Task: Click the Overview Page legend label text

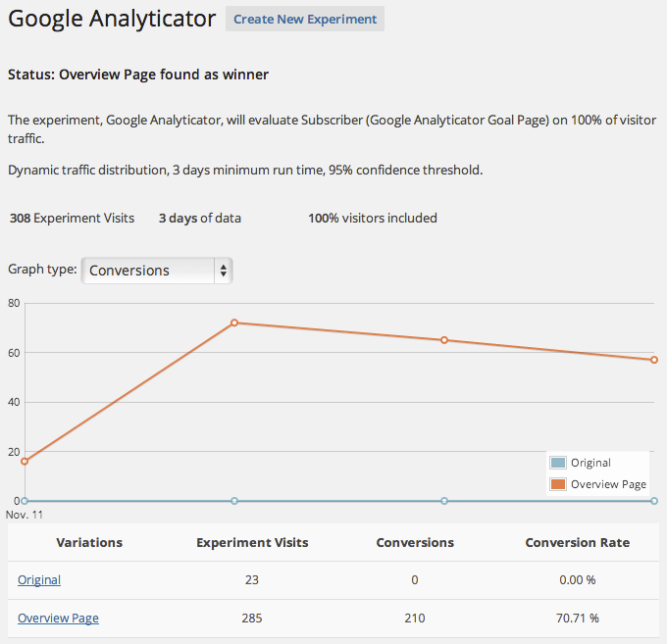Action: coord(609,484)
